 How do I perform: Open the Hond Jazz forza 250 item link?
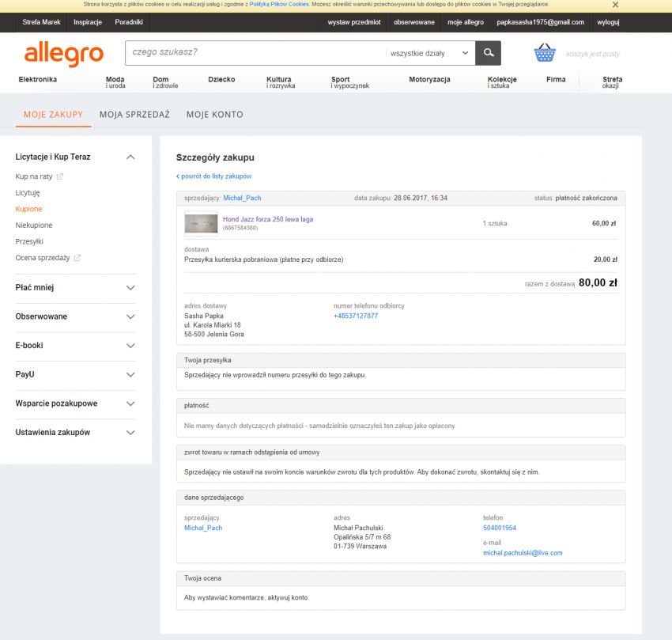tap(268, 219)
